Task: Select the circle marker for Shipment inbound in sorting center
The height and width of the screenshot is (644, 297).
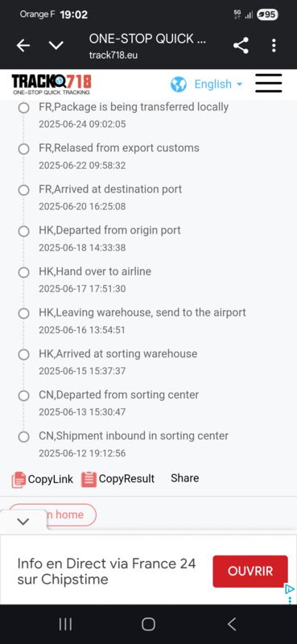Action: [24, 436]
